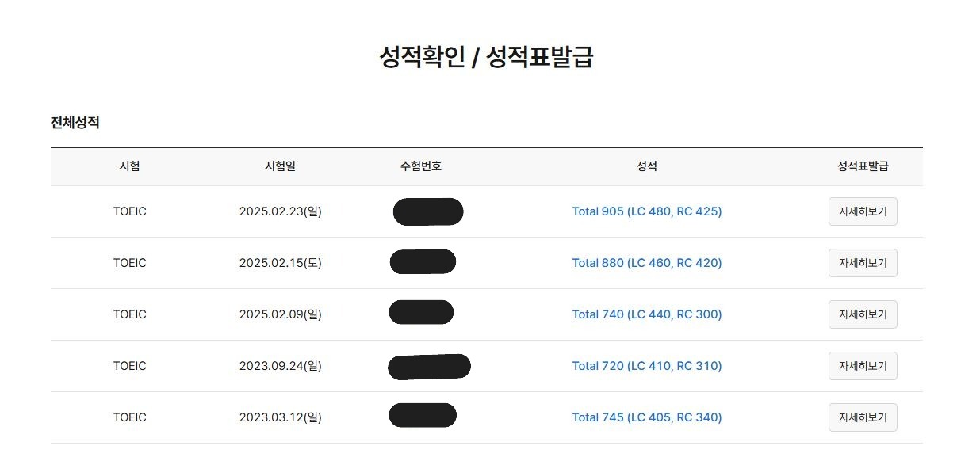This screenshot has height=457, width=980.
Task: Click the 전체성적 section heading
Action: [75, 123]
